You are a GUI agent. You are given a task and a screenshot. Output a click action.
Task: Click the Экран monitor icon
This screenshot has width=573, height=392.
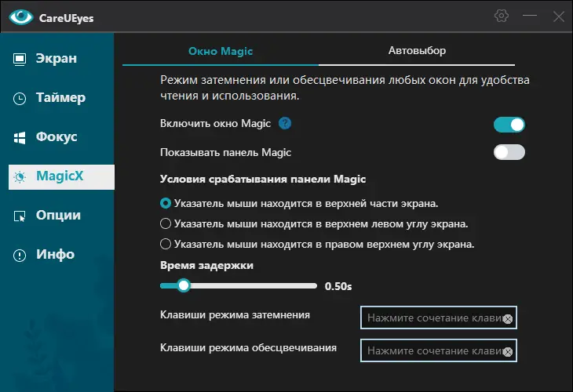(20, 59)
